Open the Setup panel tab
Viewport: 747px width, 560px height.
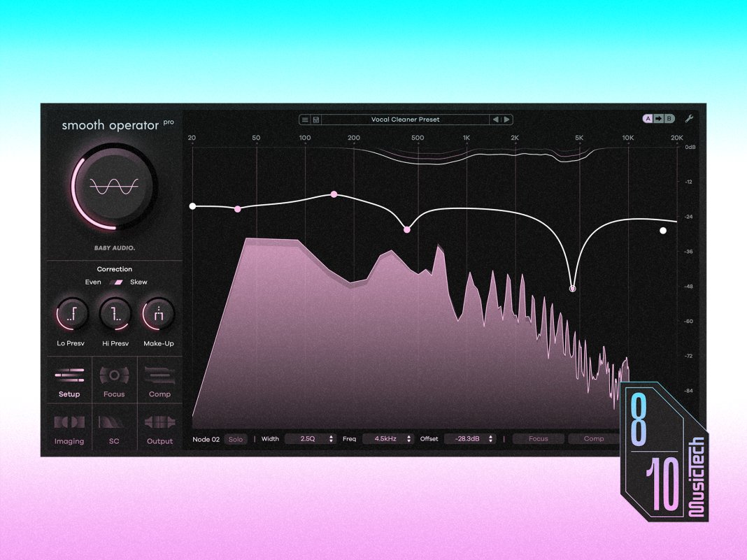click(x=69, y=380)
